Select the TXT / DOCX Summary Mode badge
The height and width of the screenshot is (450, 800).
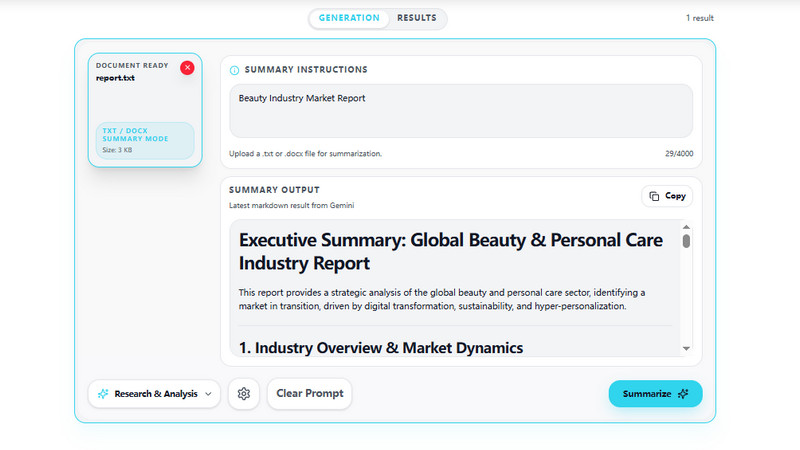click(145, 140)
